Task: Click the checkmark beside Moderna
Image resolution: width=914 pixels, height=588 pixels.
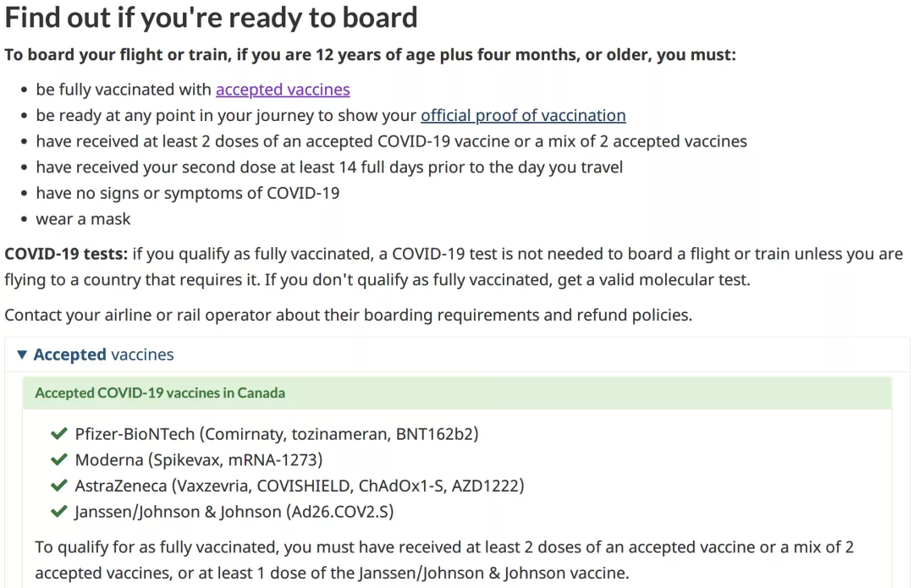Action: click(59, 459)
